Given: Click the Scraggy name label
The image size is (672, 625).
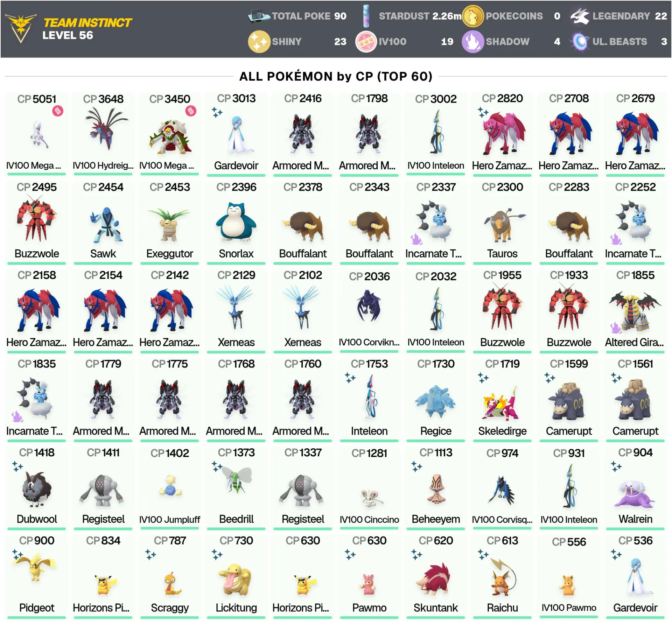Looking at the screenshot, I should pos(170,608).
